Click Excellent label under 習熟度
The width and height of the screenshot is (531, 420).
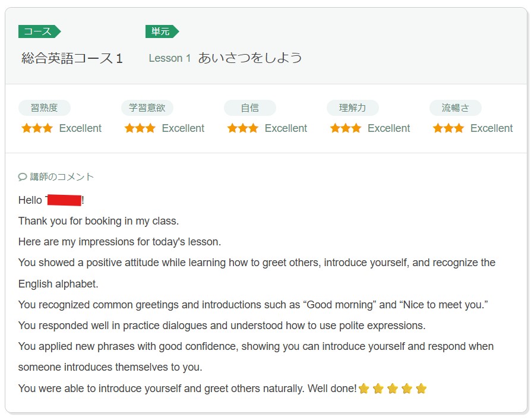click(80, 128)
